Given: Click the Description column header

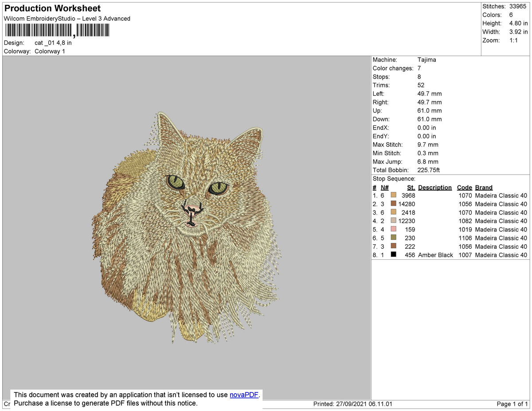Looking at the screenshot, I should [x=434, y=187].
